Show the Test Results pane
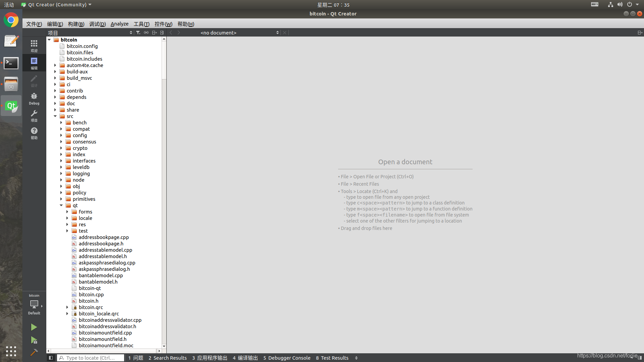The height and width of the screenshot is (362, 644). (x=332, y=358)
